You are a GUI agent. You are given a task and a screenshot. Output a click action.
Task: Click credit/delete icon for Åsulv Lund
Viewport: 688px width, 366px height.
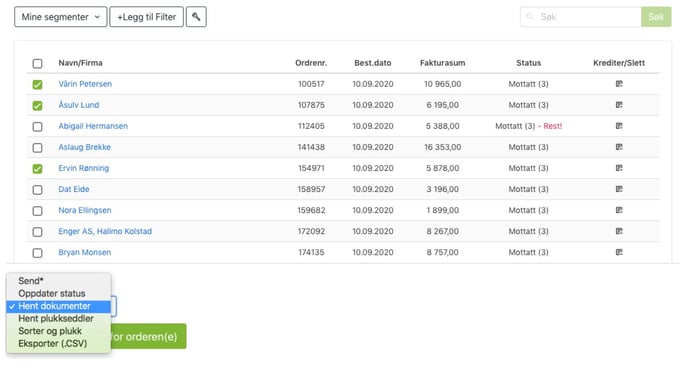point(619,105)
